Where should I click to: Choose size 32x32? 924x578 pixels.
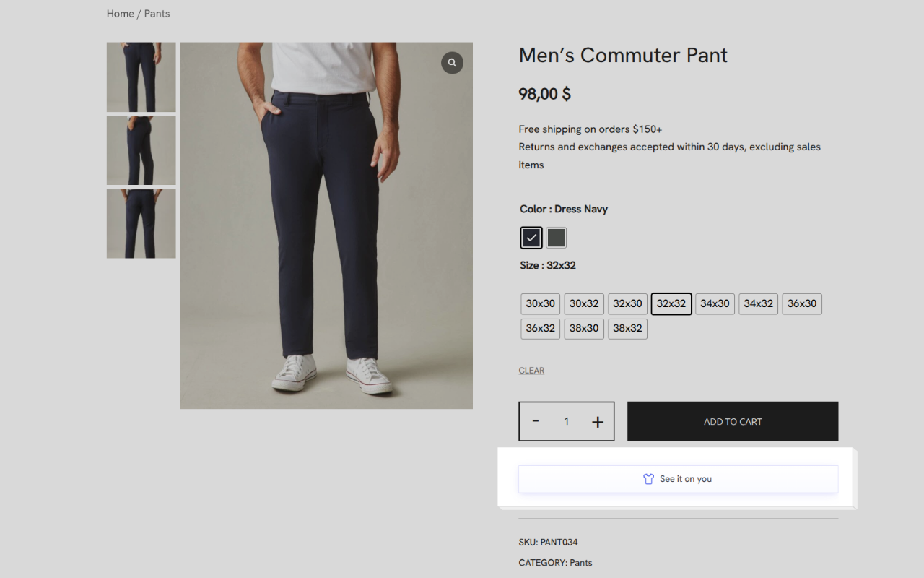point(671,304)
